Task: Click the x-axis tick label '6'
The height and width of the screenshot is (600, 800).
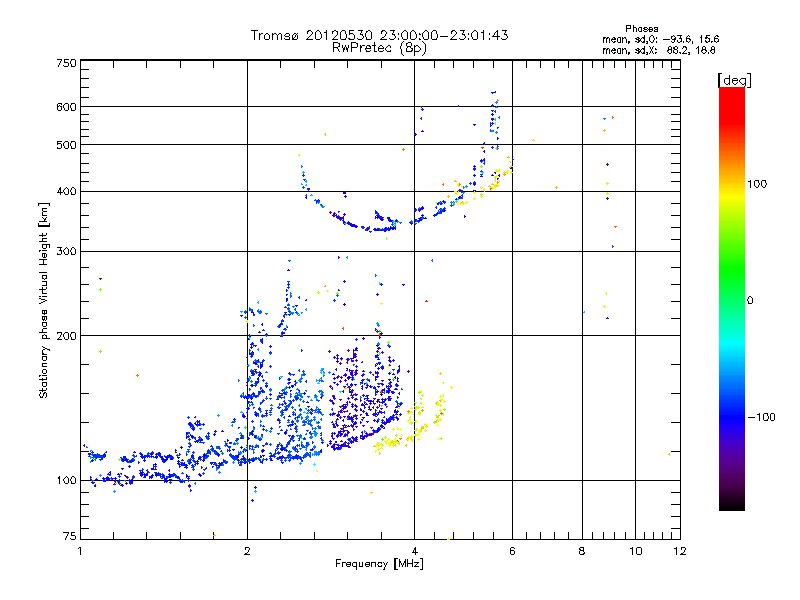Action: tap(512, 551)
